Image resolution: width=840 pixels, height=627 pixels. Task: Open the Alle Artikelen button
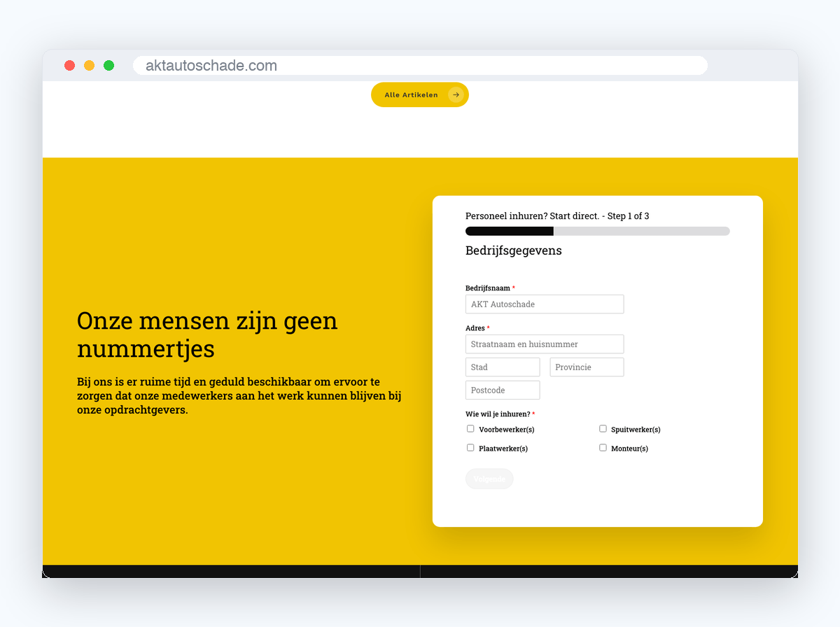[420, 94]
